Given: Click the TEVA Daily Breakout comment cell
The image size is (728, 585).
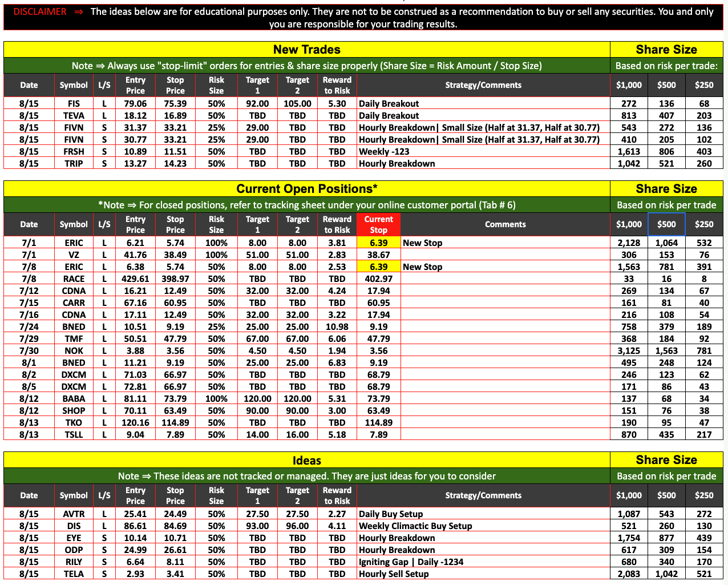Looking at the screenshot, I should 389,115.
